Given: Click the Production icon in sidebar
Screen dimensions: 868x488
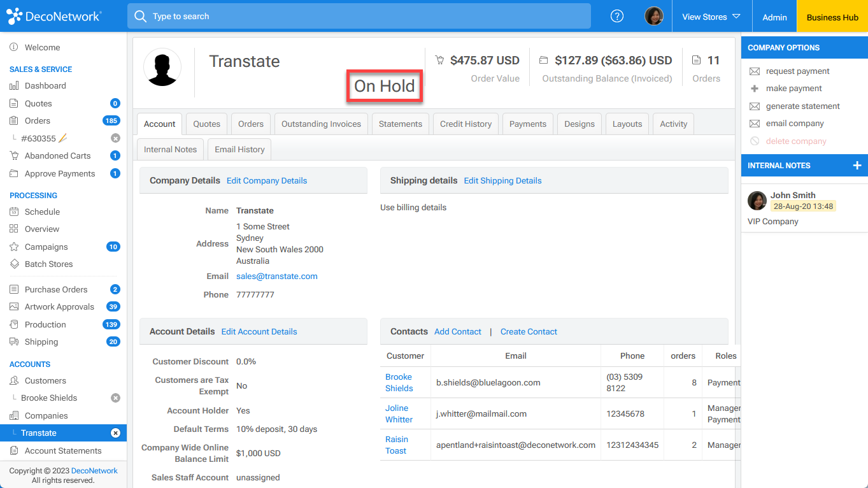Looking at the screenshot, I should pyautogui.click(x=14, y=325).
